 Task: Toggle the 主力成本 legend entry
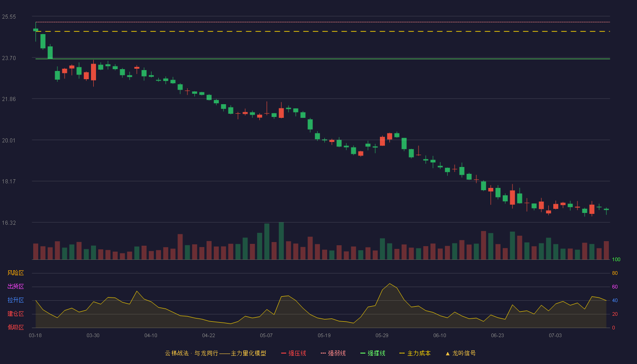[x=415, y=353]
